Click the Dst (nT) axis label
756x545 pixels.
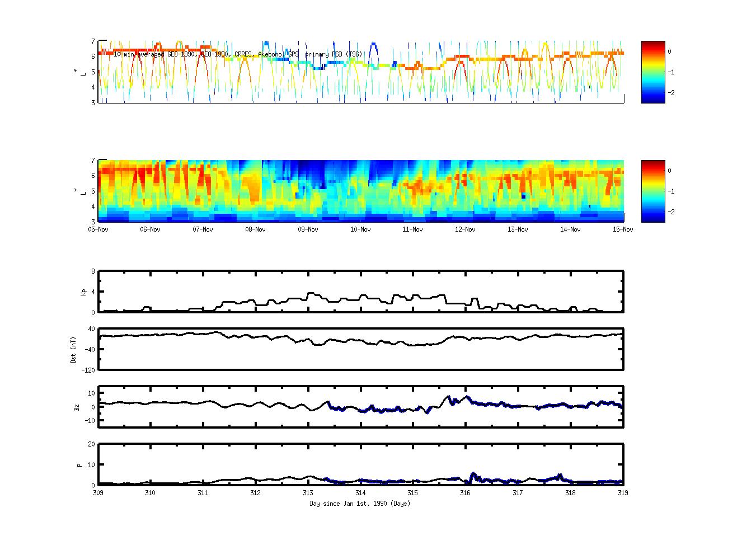pyautogui.click(x=73, y=349)
